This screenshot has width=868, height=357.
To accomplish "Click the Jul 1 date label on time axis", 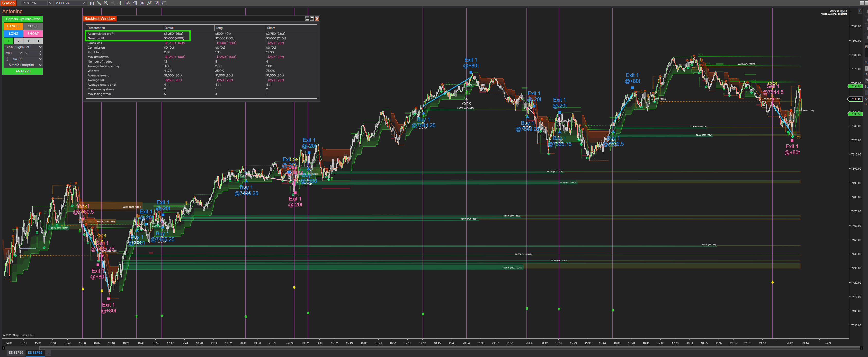I will [x=529, y=343].
